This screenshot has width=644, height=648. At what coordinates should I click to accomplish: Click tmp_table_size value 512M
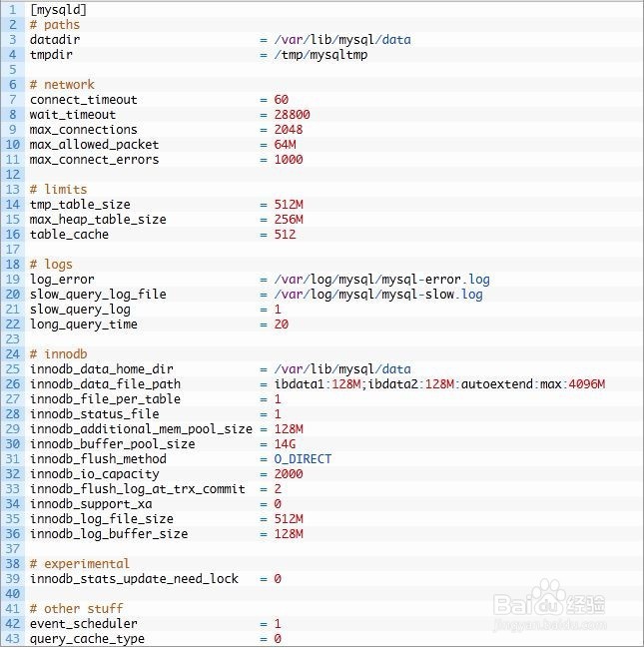(x=289, y=204)
